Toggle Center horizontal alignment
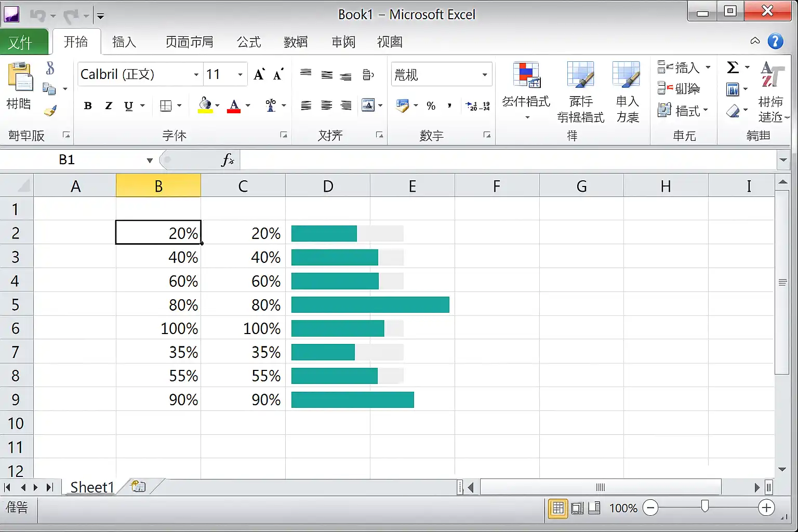The width and height of the screenshot is (798, 532). tap(326, 105)
